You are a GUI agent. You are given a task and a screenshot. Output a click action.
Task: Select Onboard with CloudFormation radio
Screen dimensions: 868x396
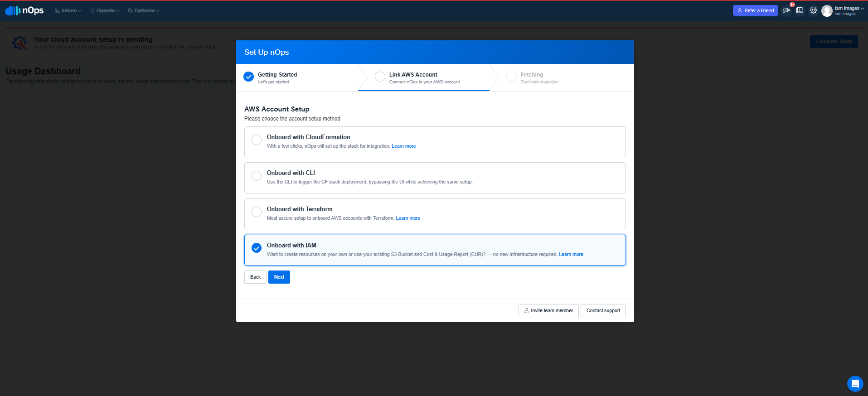[x=257, y=140]
